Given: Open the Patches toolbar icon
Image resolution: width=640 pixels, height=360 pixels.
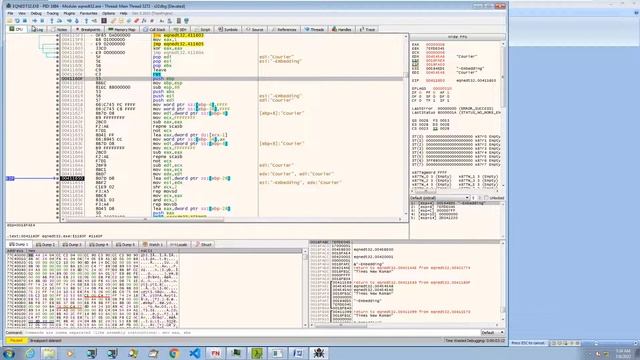Looking at the screenshot, I should point(113,20).
